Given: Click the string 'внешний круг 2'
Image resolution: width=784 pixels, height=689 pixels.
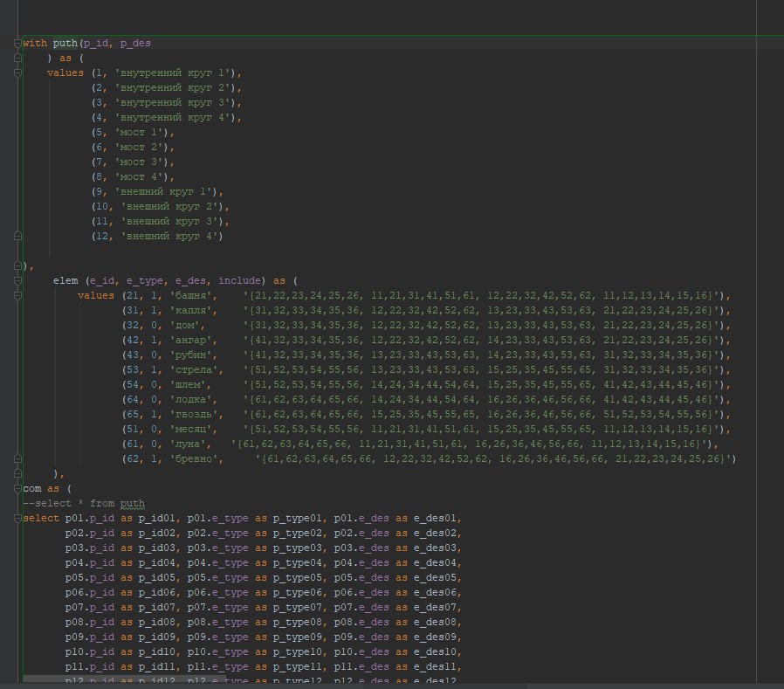Looking at the screenshot, I should click(169, 206).
